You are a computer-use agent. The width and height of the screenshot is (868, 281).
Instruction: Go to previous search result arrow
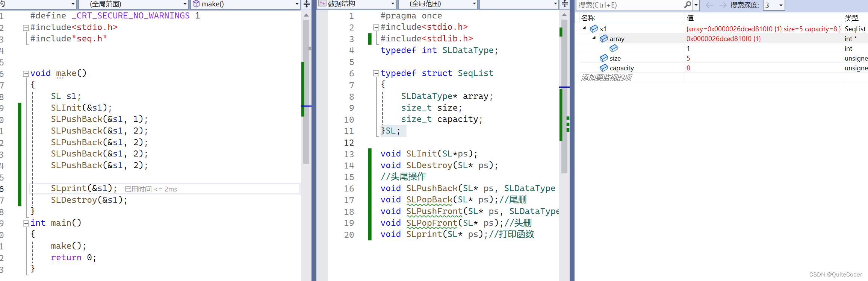point(709,5)
